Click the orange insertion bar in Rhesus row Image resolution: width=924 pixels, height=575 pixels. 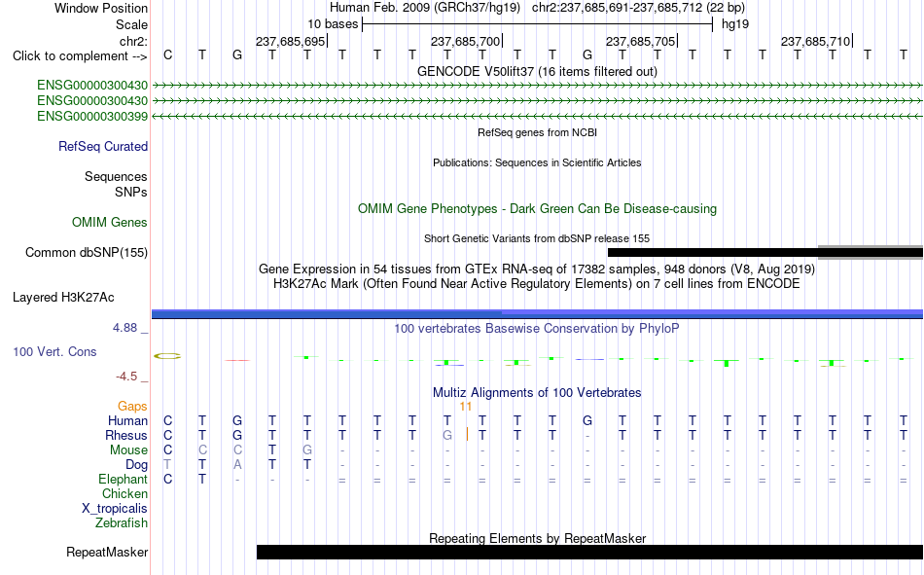(x=467, y=435)
